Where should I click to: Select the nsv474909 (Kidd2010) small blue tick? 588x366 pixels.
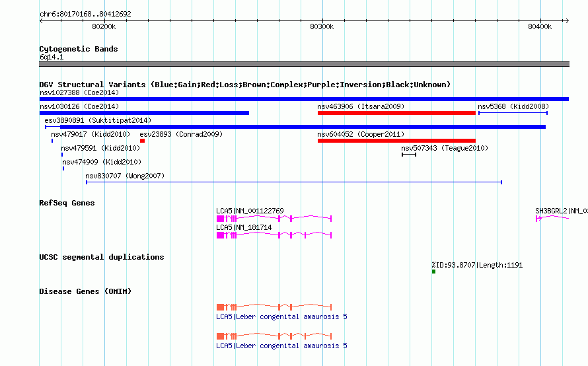tap(63, 168)
